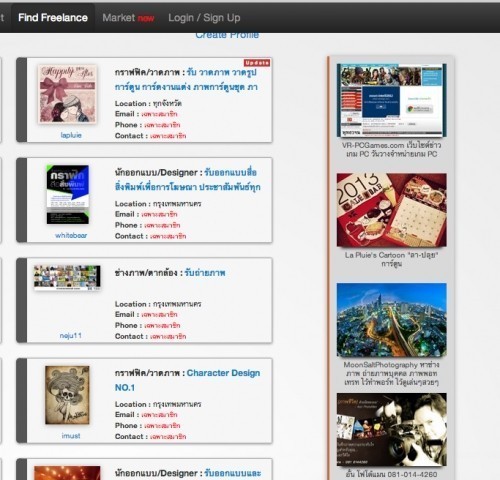Viewport: 500px width, 480px height.
Task: Open the Find Freelance tab
Action: click(53, 18)
